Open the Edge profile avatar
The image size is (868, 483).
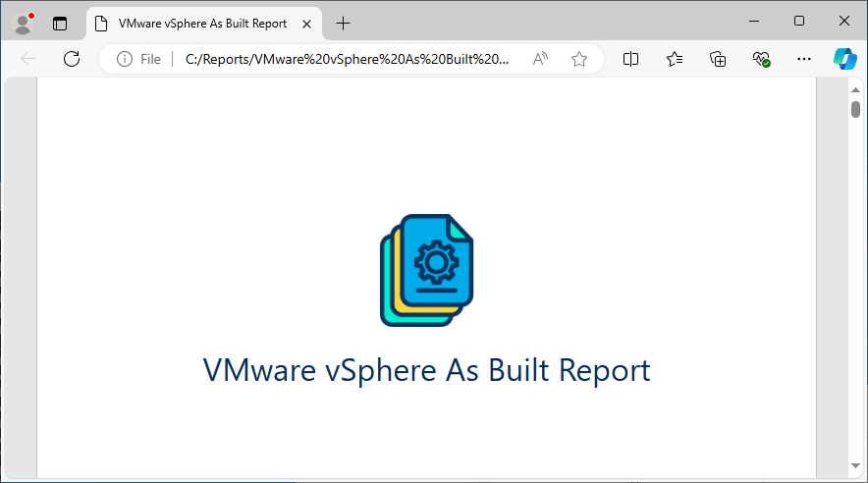click(x=24, y=24)
